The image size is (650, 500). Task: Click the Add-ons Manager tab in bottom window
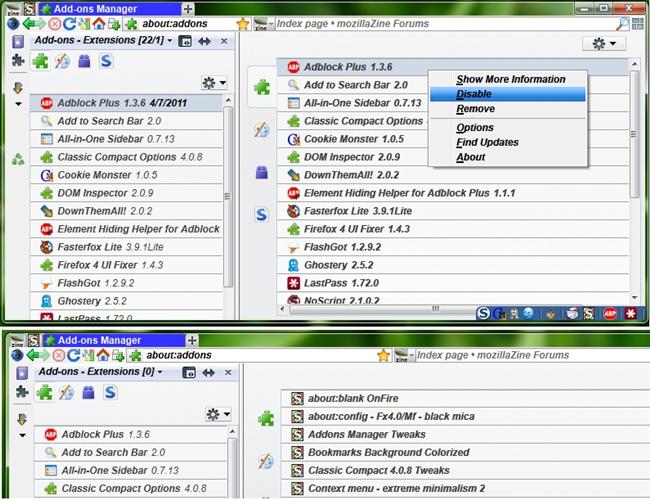[x=114, y=340]
